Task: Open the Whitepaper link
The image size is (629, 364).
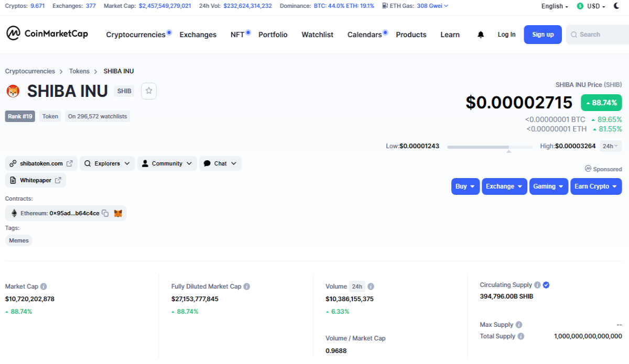Action: pos(36,180)
